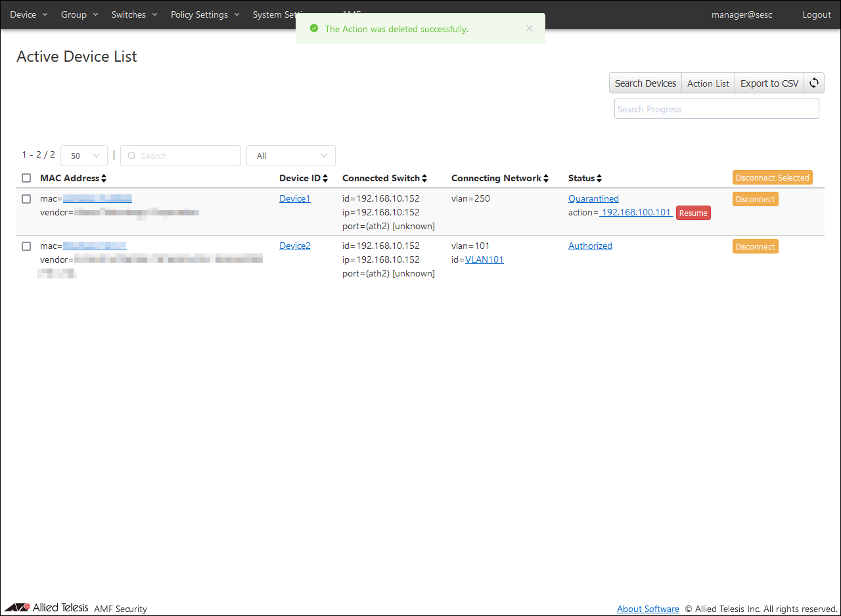The image size is (841, 616).
Task: Click the refresh icon next to Export to CSV
Action: click(814, 83)
